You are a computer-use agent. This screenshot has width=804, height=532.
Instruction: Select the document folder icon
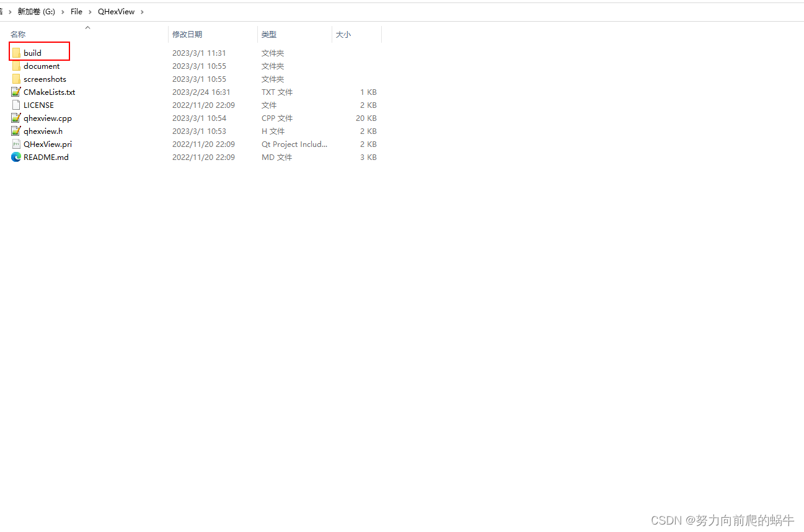click(x=16, y=66)
